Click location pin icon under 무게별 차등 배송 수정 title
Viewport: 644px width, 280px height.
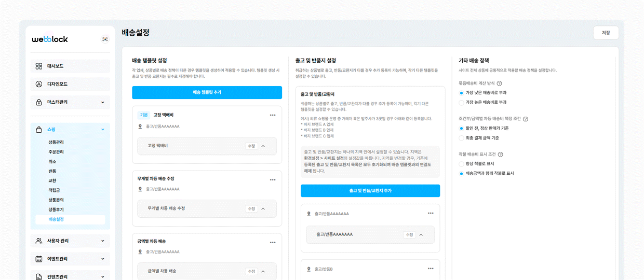140,189
